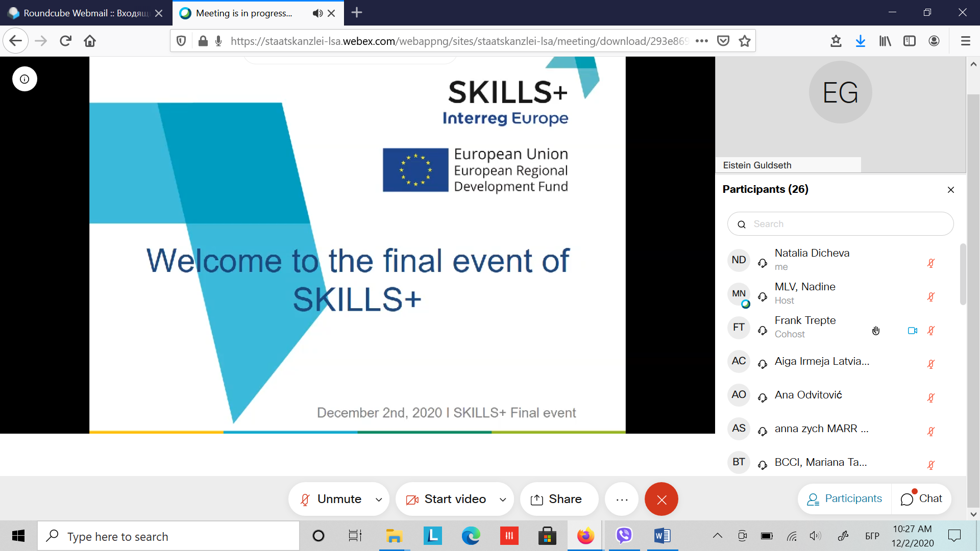The image size is (980, 551).
Task: Open the Windows notification center
Action: (x=954, y=536)
